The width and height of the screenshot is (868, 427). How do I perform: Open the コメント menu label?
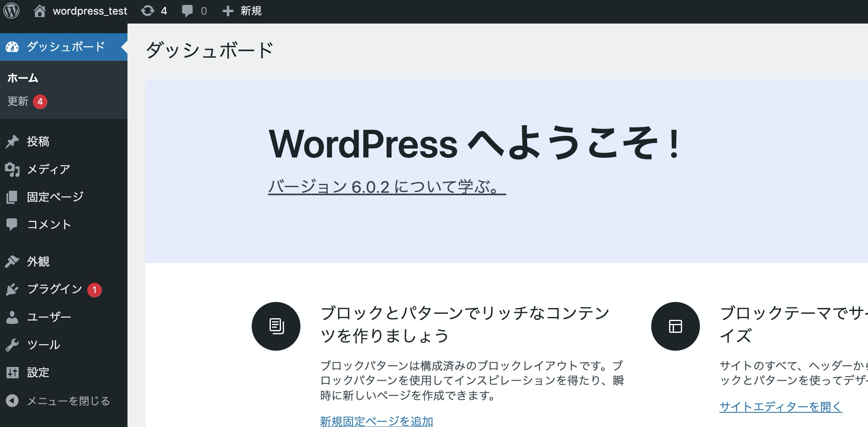click(x=49, y=224)
